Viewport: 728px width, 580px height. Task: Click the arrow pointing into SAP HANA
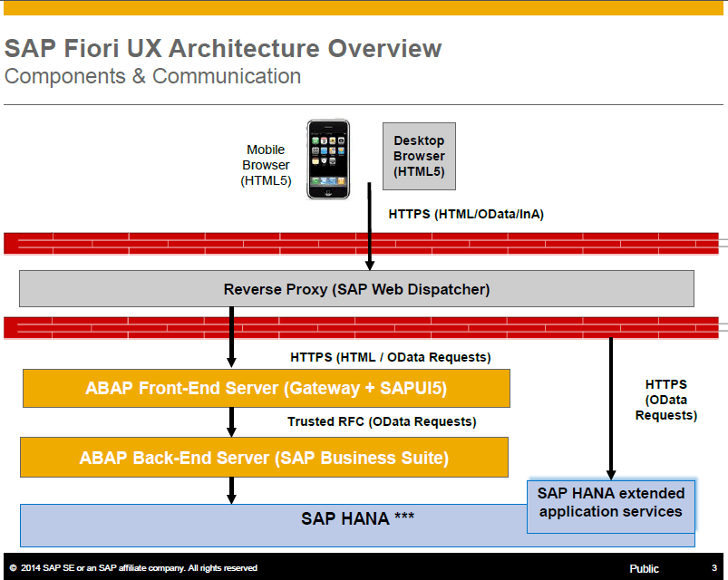(x=233, y=490)
